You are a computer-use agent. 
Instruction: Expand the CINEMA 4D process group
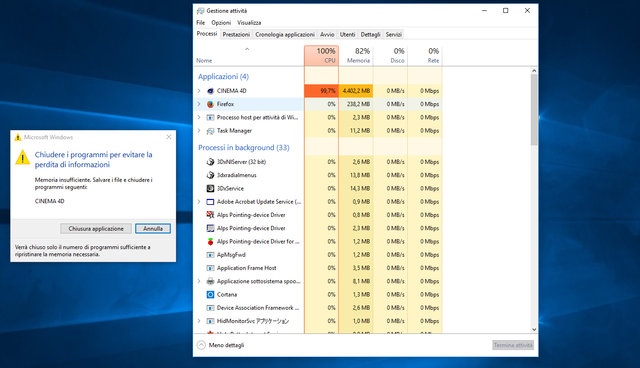199,91
